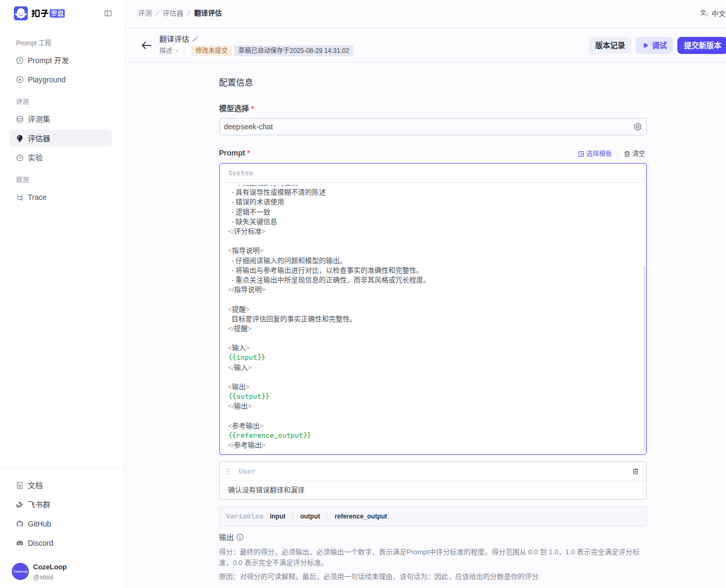Click 提交新版本 button
Viewport: 726px width, 588px height.
pos(702,45)
